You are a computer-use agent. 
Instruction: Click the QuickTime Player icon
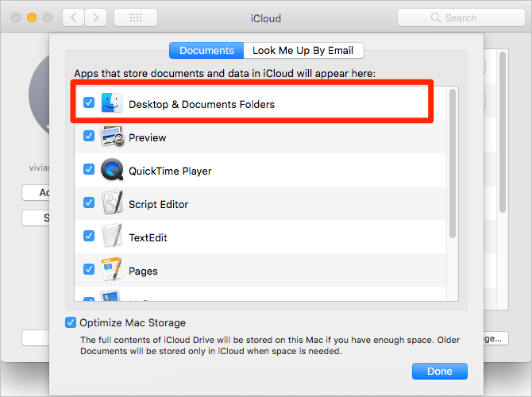[112, 171]
